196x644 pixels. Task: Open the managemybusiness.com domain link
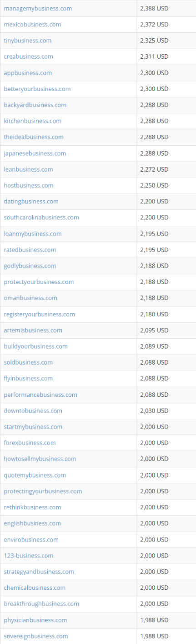click(38, 8)
